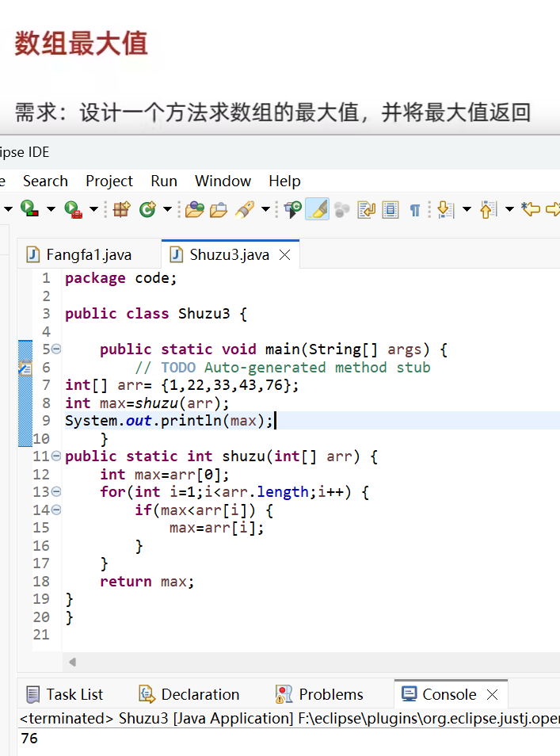Click the Previous Annotation arrow icon

coord(488,209)
